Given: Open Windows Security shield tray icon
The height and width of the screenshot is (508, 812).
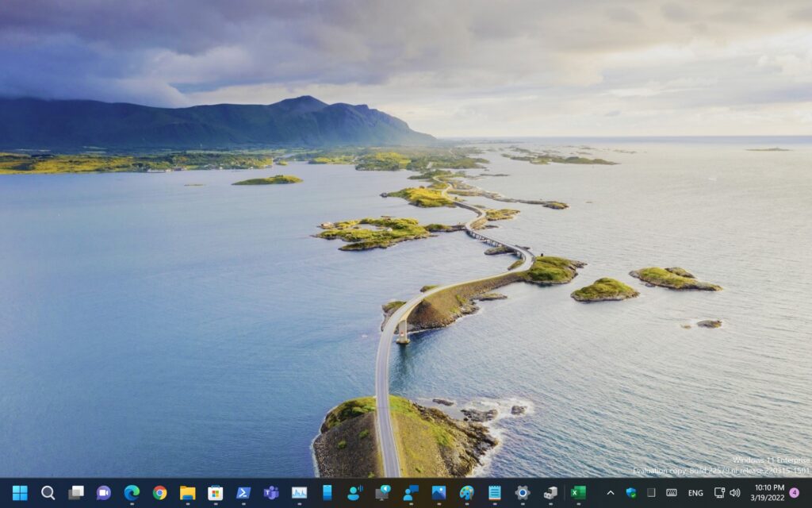Looking at the screenshot, I should click(630, 493).
